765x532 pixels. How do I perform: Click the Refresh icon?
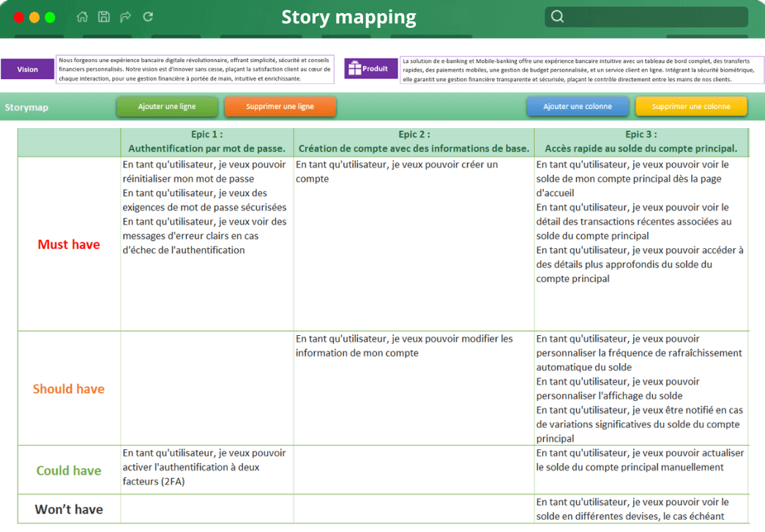tap(147, 16)
